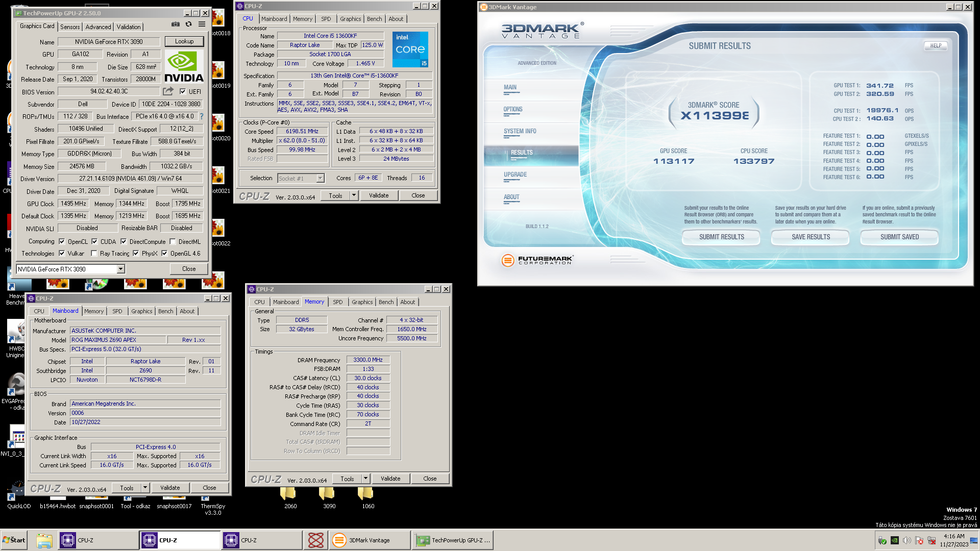The width and height of the screenshot is (980, 551).
Task: Click the volume speaker tray icon
Action: (x=907, y=540)
